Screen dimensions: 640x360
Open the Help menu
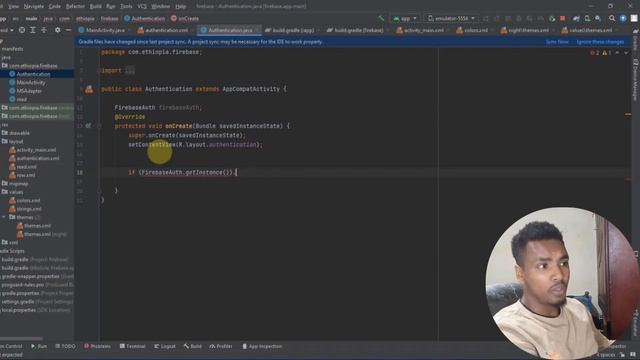(180, 7)
